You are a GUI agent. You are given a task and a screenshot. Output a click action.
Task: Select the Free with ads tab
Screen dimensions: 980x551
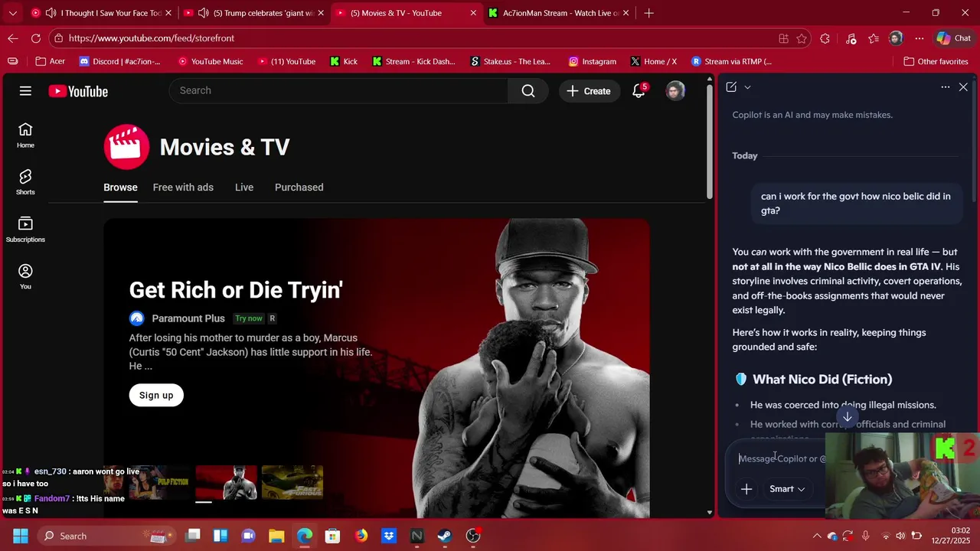183,187
